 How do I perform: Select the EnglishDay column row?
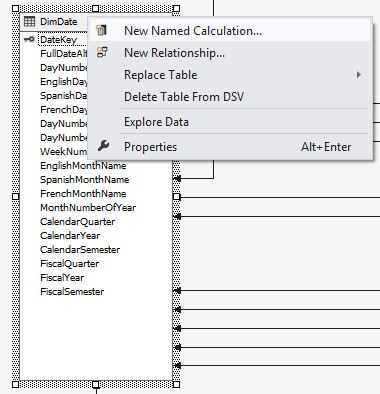64,81
